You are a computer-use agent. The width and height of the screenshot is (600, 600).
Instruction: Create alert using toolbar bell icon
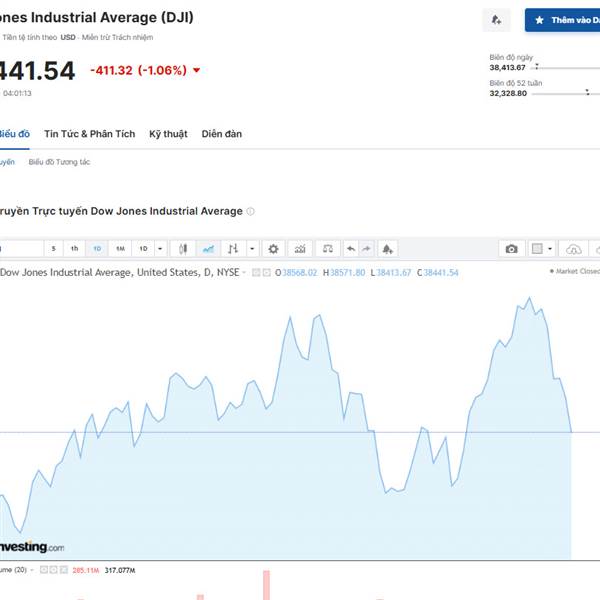point(388,249)
